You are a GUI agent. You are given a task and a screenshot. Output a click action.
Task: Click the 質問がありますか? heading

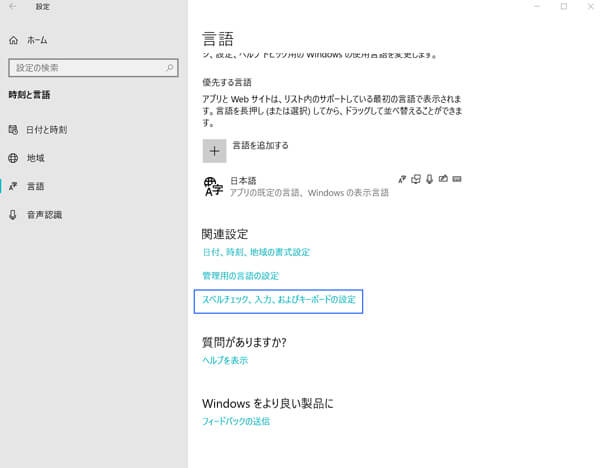click(244, 342)
